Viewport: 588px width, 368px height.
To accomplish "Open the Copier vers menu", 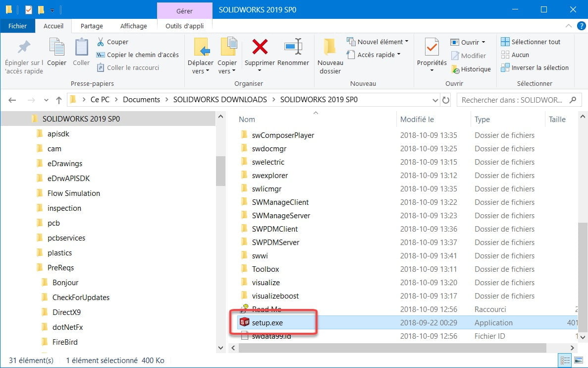I will pyautogui.click(x=227, y=56).
